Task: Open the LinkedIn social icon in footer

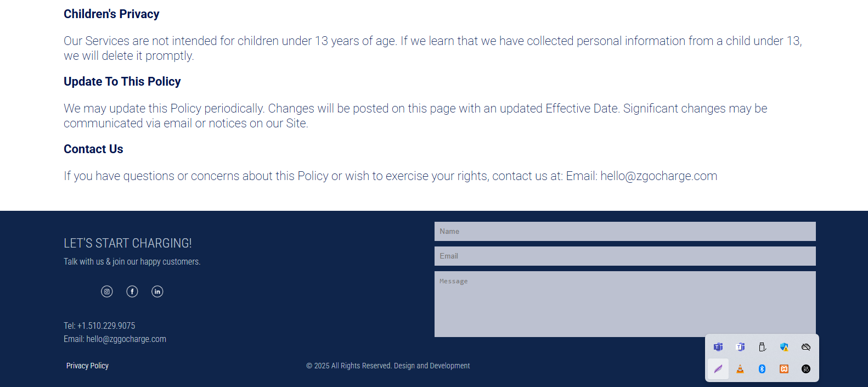Action: 157,291
